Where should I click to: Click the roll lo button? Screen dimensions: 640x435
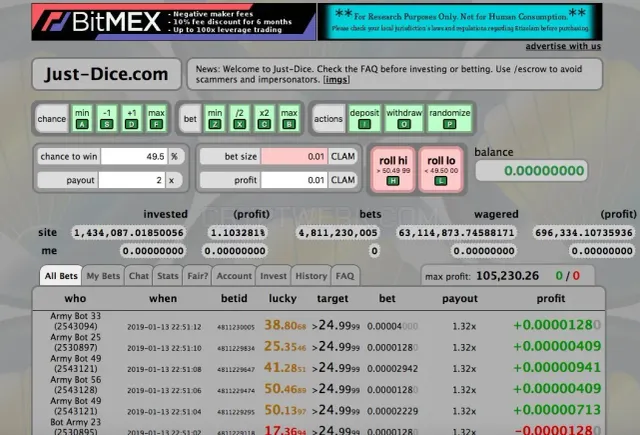point(441,169)
